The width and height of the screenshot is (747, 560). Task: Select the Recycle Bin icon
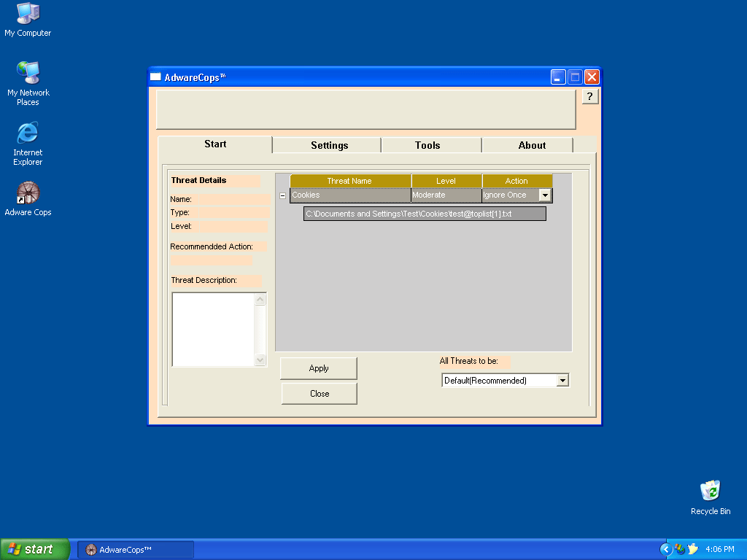710,491
